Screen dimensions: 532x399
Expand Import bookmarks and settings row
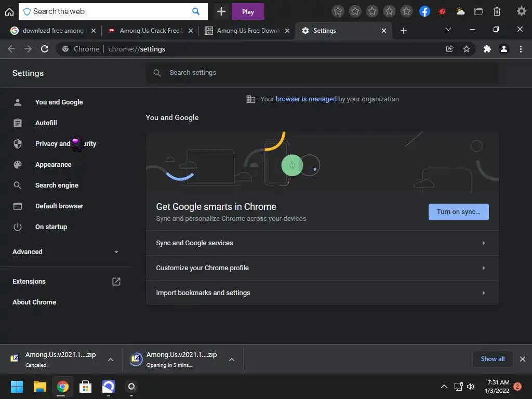[322, 293]
